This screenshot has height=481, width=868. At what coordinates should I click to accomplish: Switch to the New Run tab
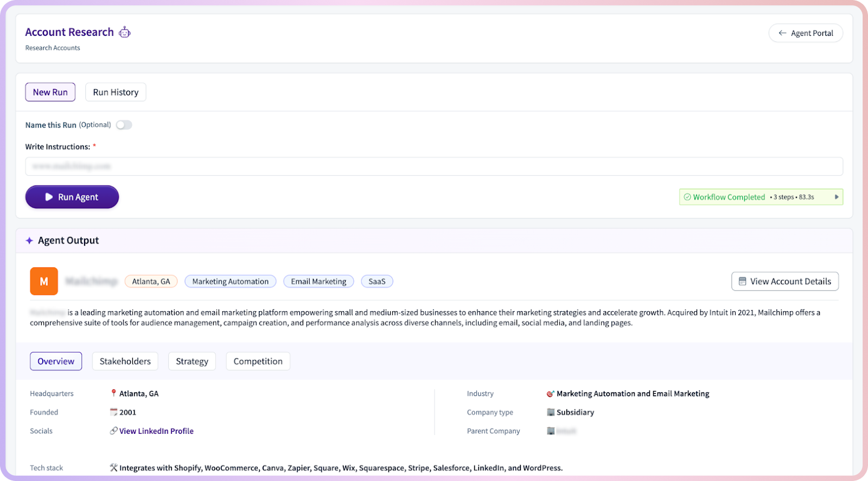point(50,92)
